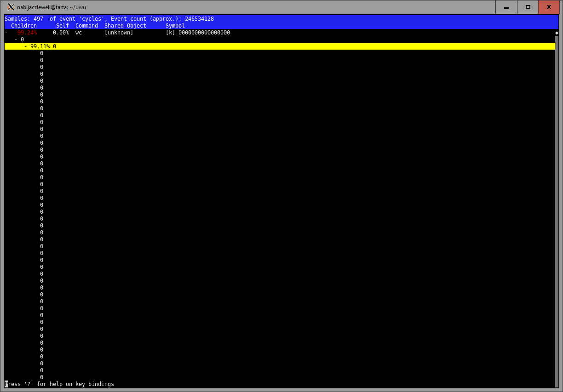Click the Children column header

point(24,26)
